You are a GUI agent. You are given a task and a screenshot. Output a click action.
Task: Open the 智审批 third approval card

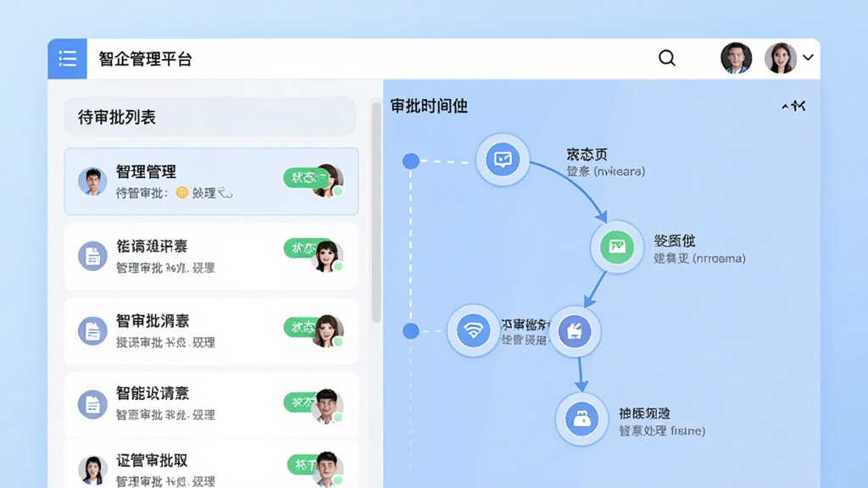pyautogui.click(x=211, y=331)
